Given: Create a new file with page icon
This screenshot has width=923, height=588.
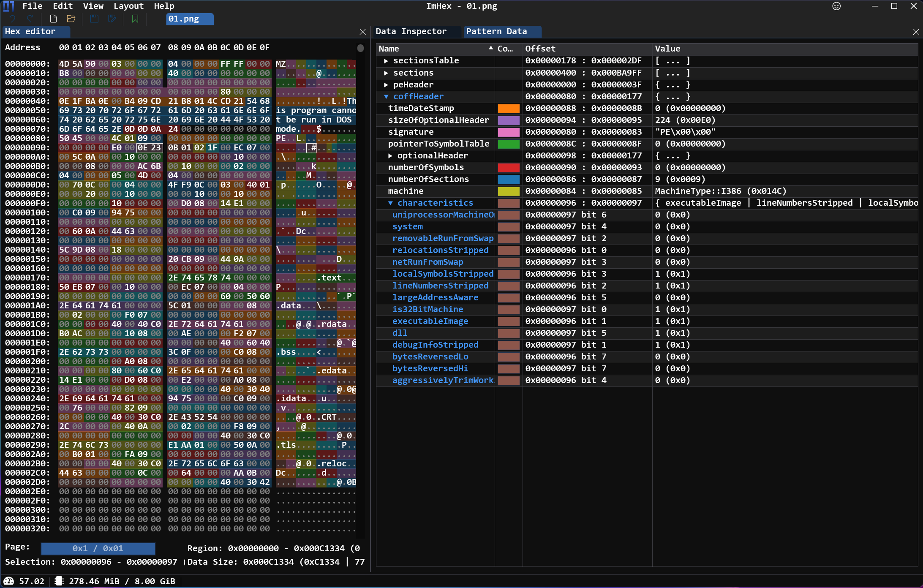Looking at the screenshot, I should pyautogui.click(x=53, y=19).
